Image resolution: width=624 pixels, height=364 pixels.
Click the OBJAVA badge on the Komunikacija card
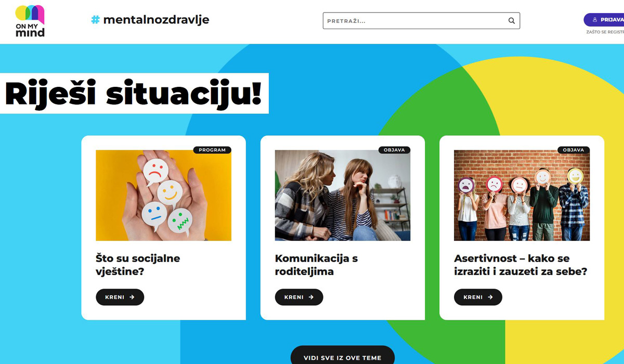click(394, 150)
